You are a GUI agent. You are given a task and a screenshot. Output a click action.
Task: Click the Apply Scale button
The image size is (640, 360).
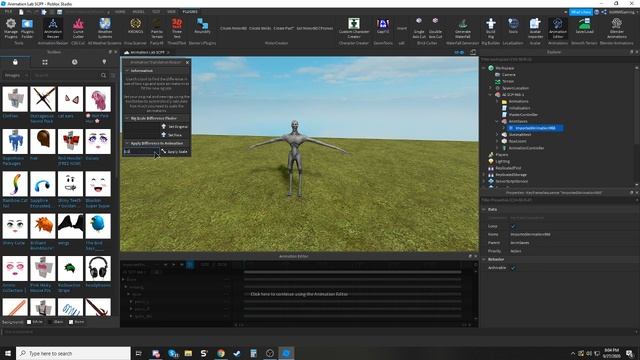(x=174, y=151)
